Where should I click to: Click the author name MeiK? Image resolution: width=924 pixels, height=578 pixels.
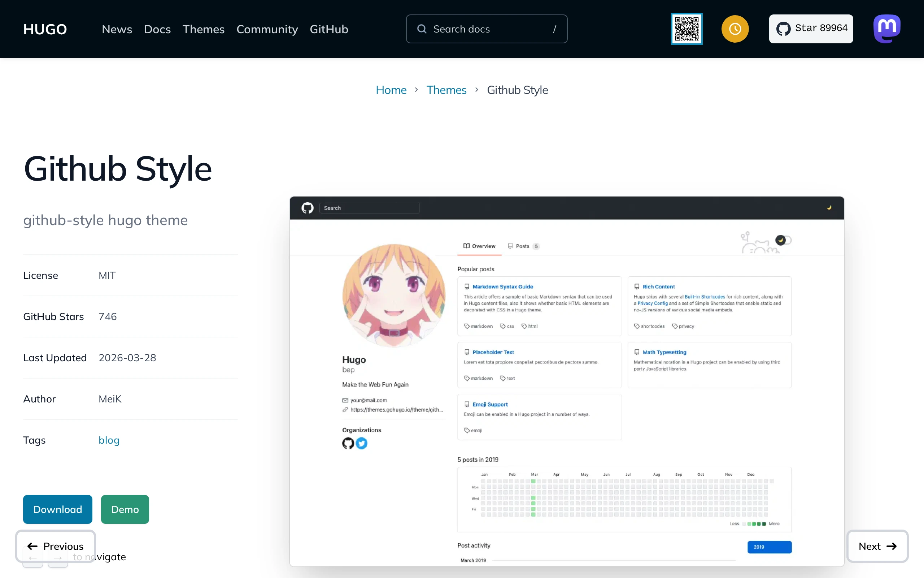[x=110, y=399]
